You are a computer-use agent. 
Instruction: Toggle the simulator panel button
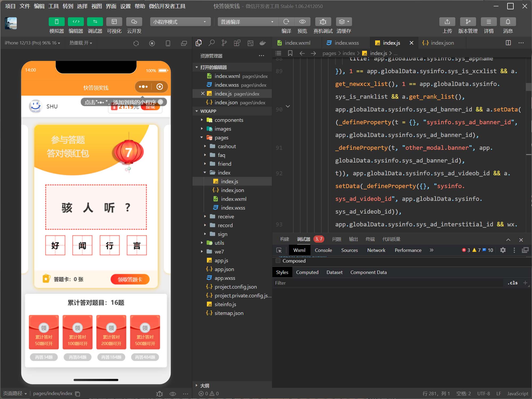click(56, 22)
